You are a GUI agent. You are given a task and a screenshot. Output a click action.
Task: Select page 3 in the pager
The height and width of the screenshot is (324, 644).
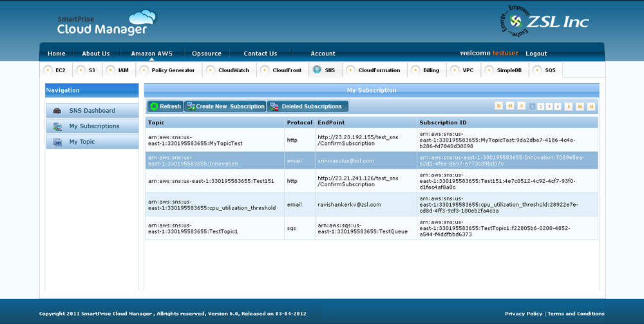pos(549,106)
